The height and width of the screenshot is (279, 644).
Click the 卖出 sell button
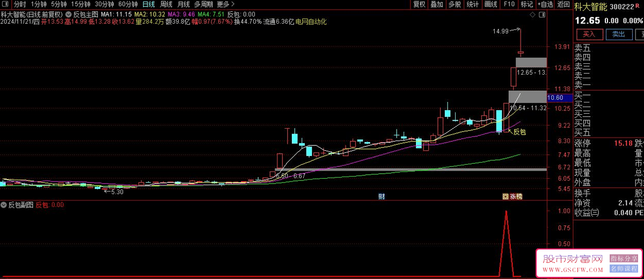point(618,34)
